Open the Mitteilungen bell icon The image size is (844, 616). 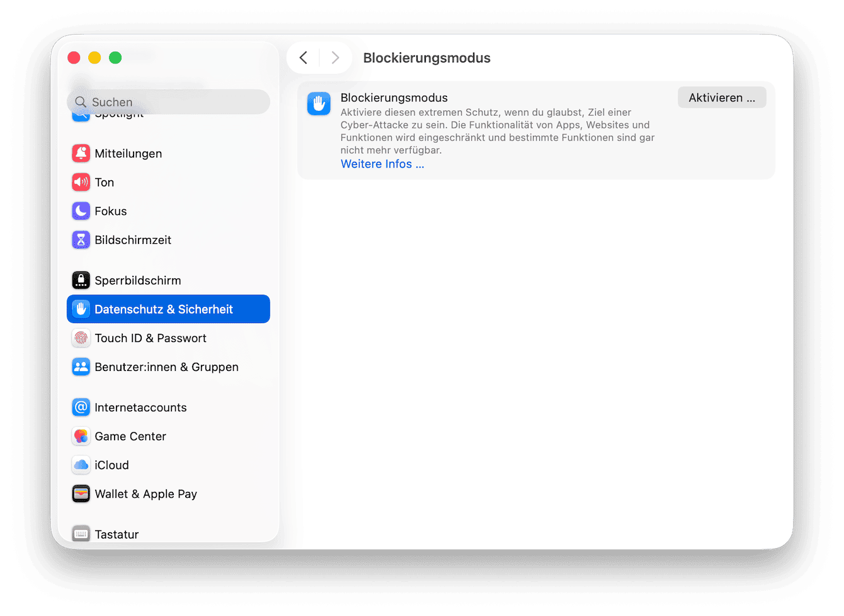click(81, 153)
